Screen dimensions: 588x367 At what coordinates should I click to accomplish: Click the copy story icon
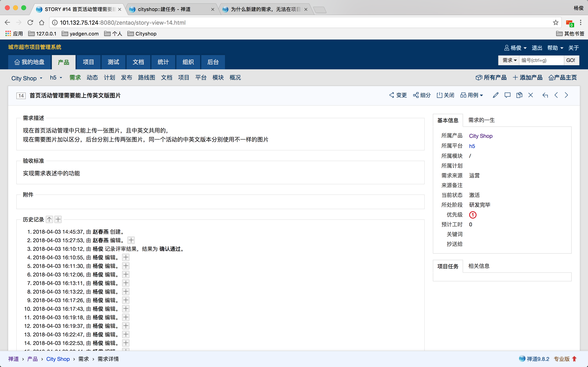[519, 95]
